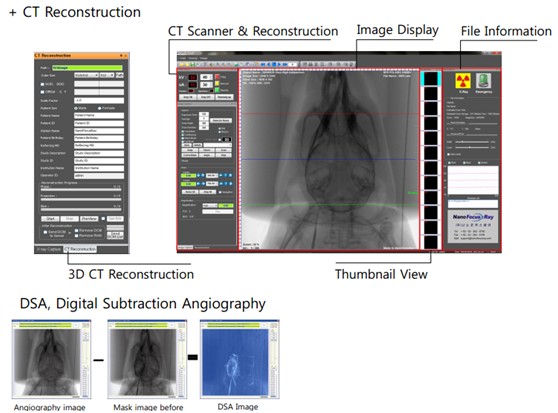Open the second Cube Size dropdown
The height and width of the screenshot is (413, 558).
[107, 75]
